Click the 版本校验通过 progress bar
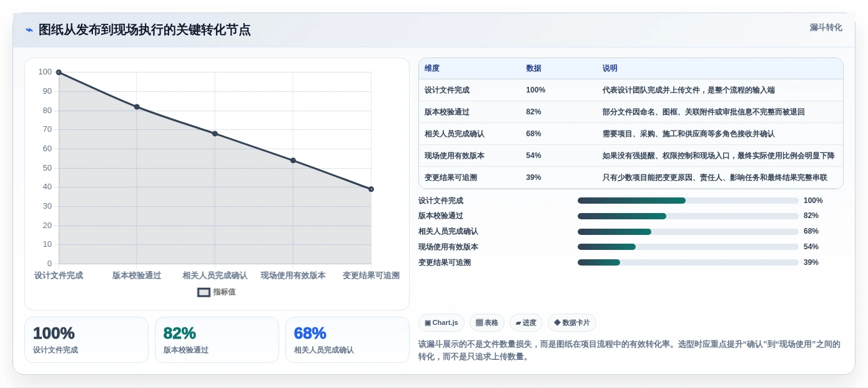868x388 pixels. click(x=688, y=216)
